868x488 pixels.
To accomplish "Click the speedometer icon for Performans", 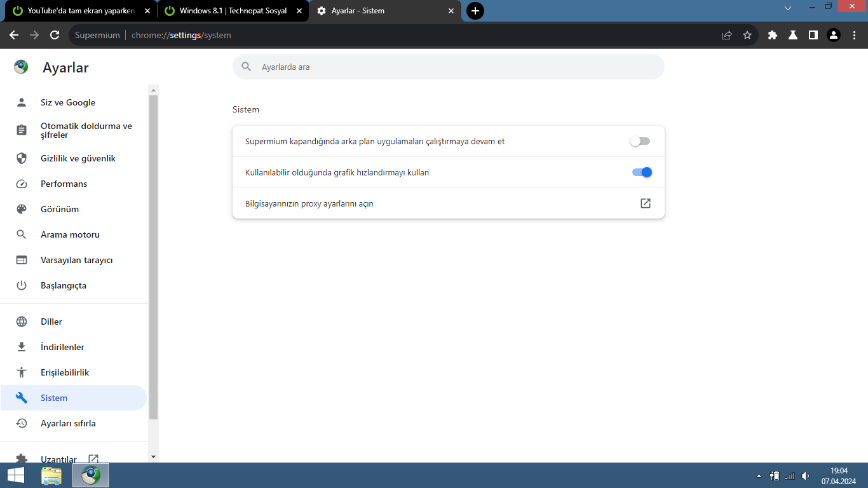I will click(22, 184).
